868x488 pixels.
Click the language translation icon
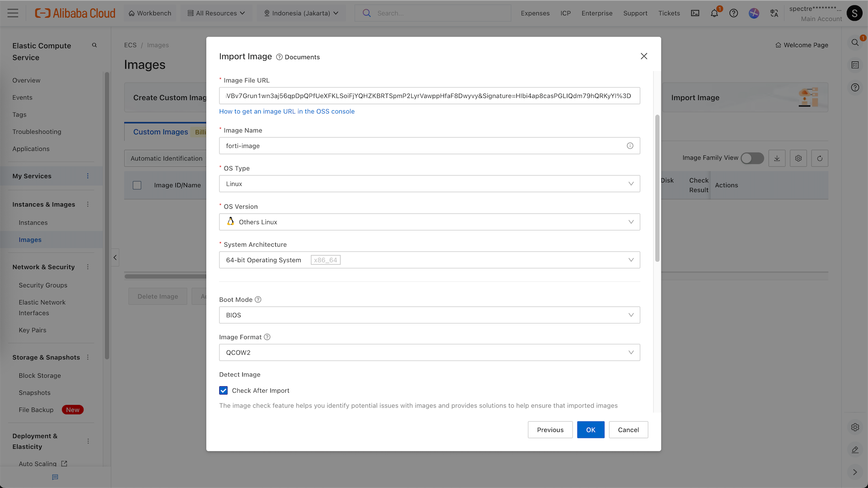point(774,13)
